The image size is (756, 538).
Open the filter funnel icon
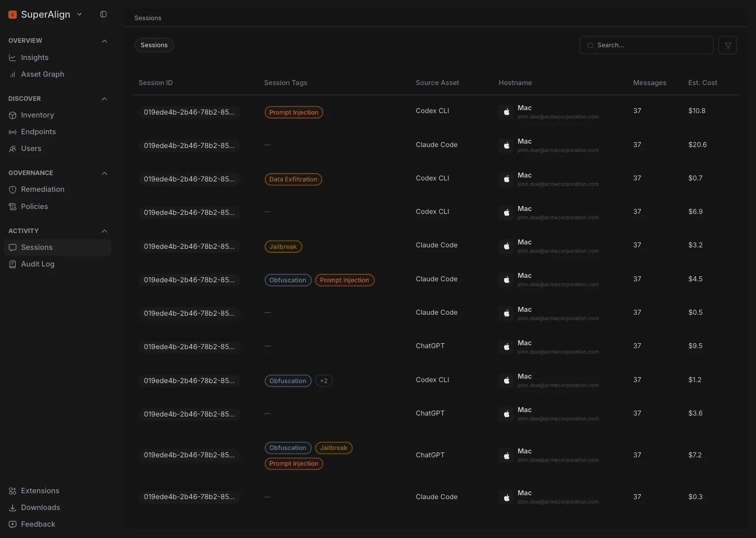[x=727, y=45]
